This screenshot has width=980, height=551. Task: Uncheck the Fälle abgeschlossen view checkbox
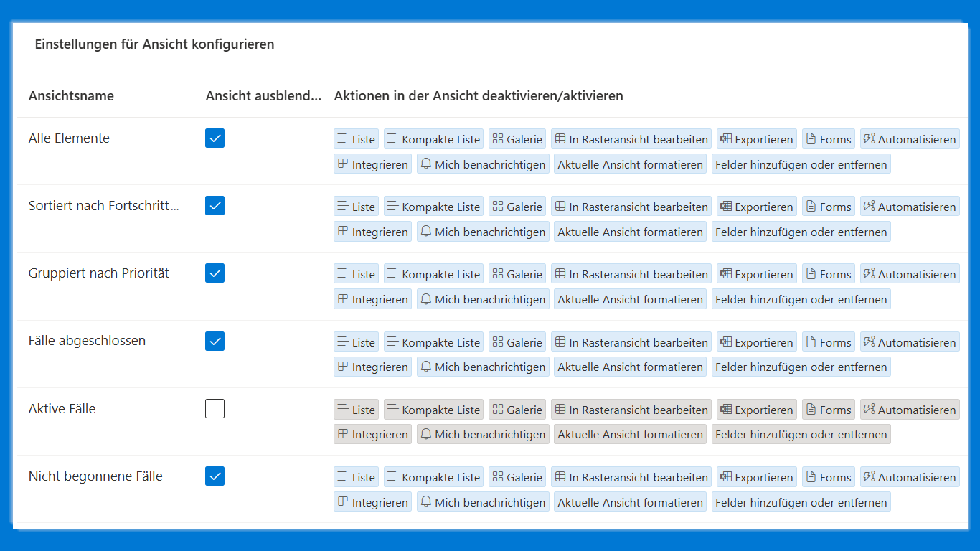[x=215, y=341]
